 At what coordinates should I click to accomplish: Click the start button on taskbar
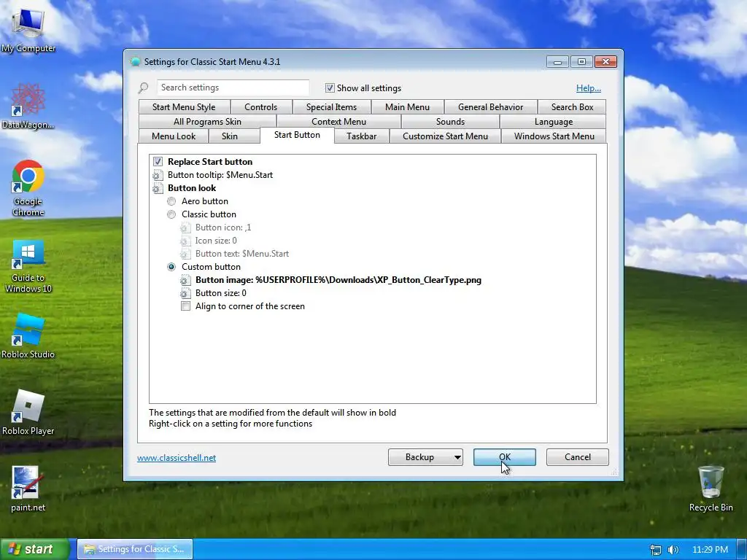point(34,549)
